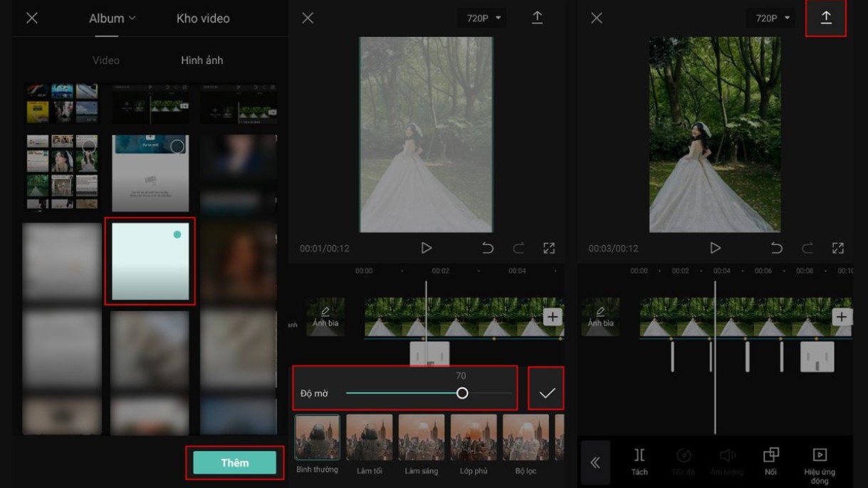Viewport: 868px width, 488px height.
Task: Toggle selection circle on the collage thumbnail
Action: pyautogui.click(x=89, y=146)
